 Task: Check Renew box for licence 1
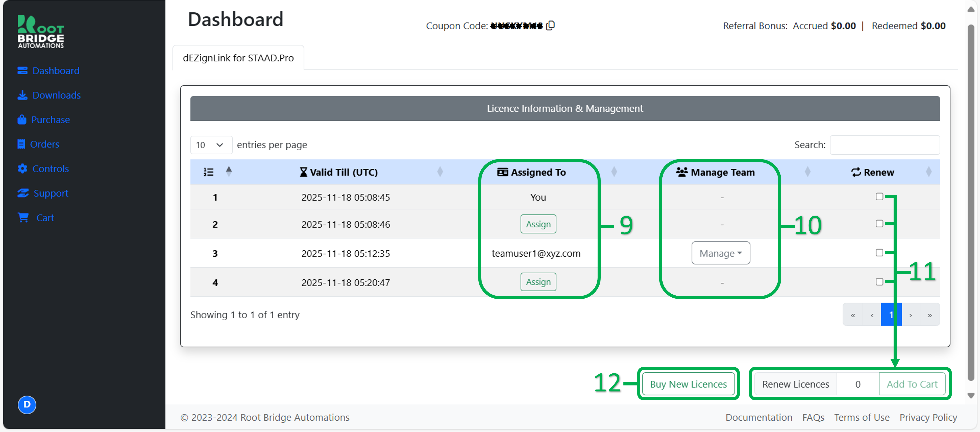(879, 197)
